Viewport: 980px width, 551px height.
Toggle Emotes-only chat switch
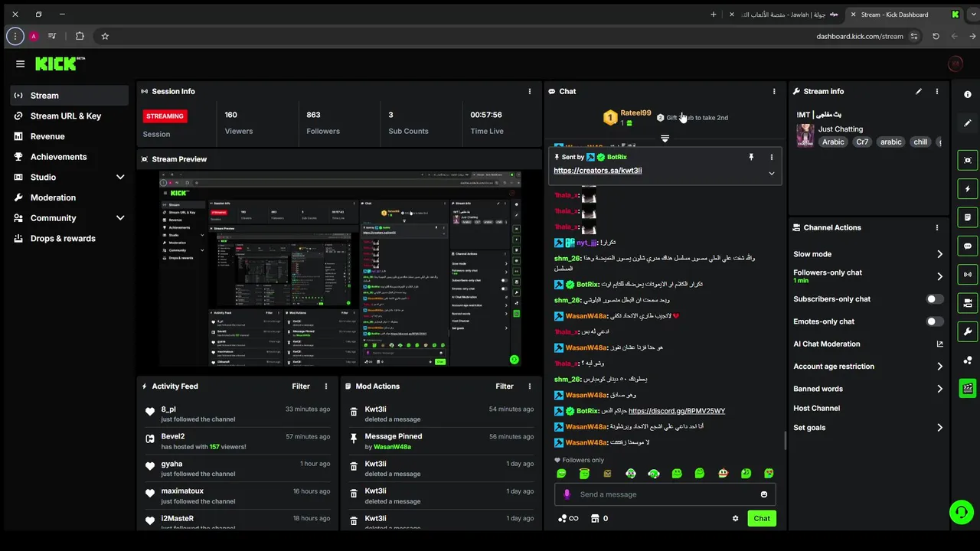coord(935,321)
